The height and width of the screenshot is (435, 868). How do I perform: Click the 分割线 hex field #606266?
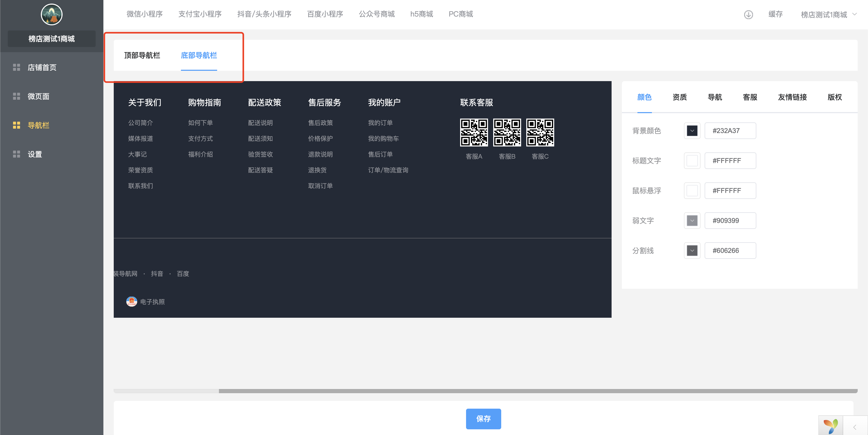click(x=730, y=251)
